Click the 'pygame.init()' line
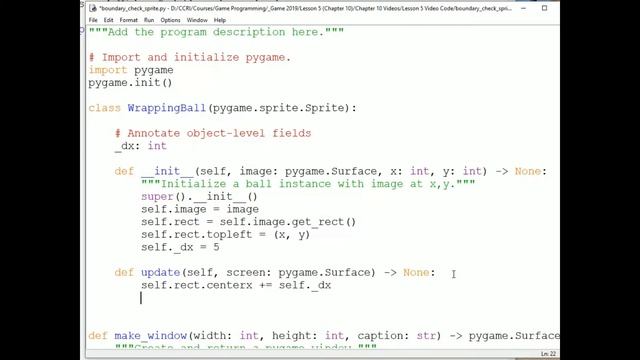The height and width of the screenshot is (360, 640). [130, 83]
